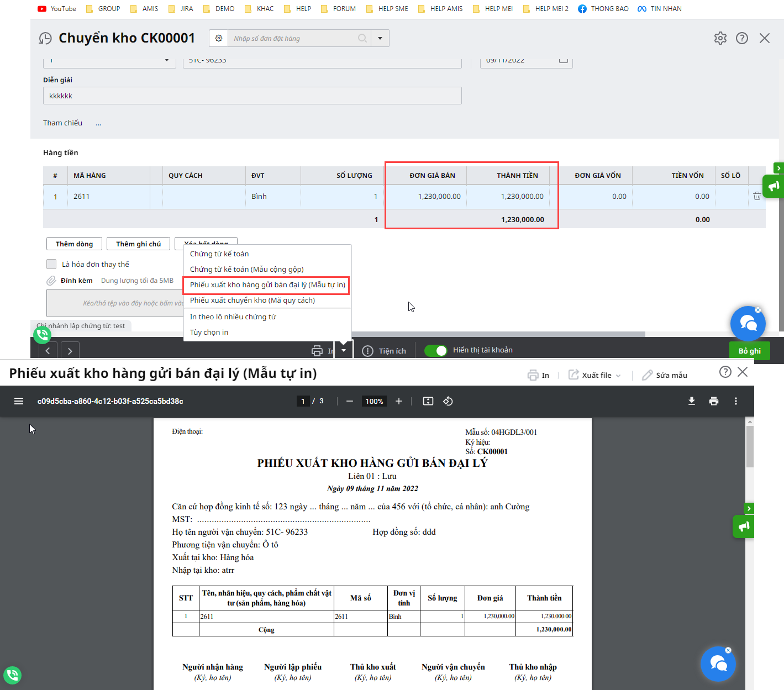The image size is (784, 690).
Task: Download the PDF file
Action: [692, 401]
